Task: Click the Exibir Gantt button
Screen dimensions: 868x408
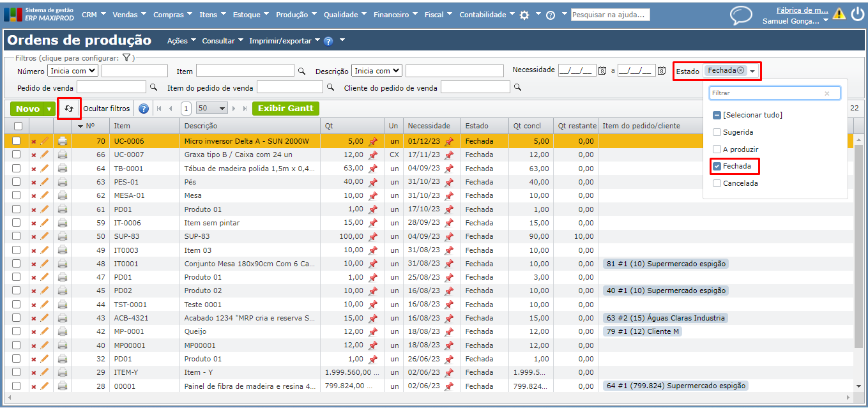Action: tap(286, 109)
